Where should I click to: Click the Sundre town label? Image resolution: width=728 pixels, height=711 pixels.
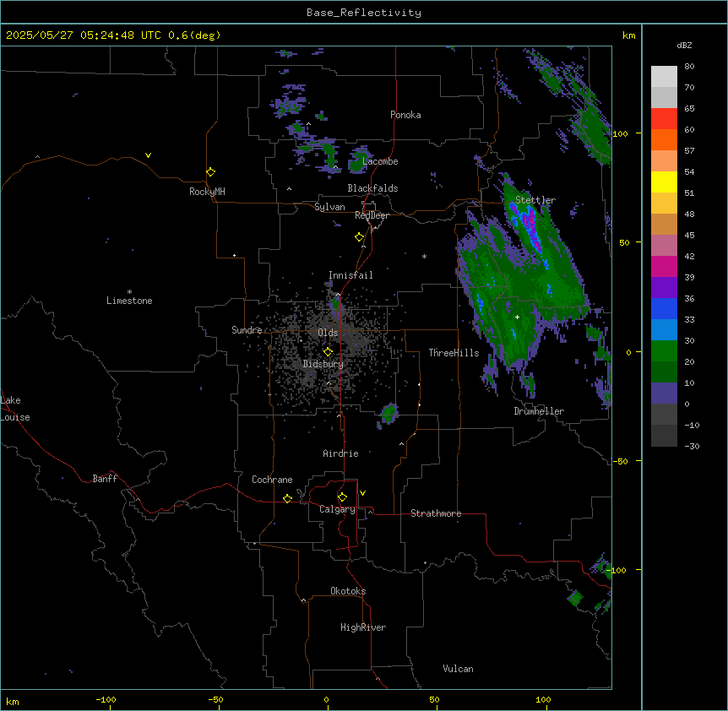coord(247,330)
